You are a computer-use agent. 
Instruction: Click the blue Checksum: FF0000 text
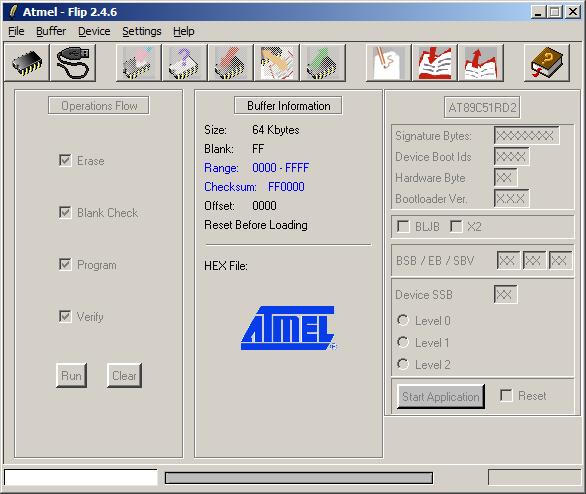coord(254,186)
